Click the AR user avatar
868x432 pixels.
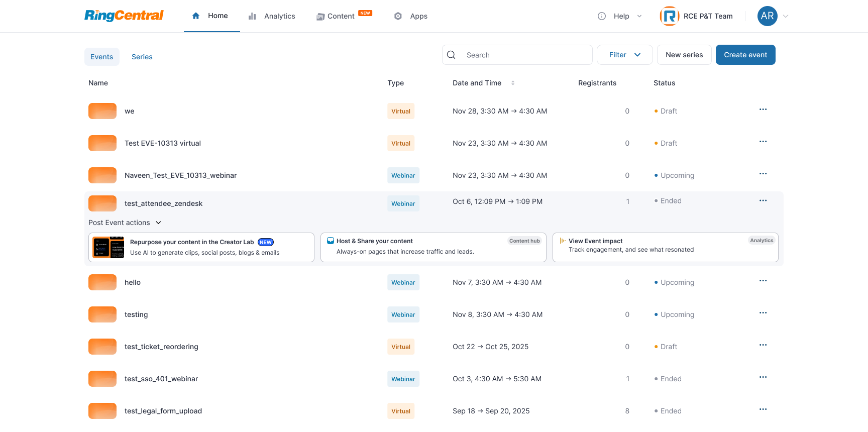pos(767,16)
